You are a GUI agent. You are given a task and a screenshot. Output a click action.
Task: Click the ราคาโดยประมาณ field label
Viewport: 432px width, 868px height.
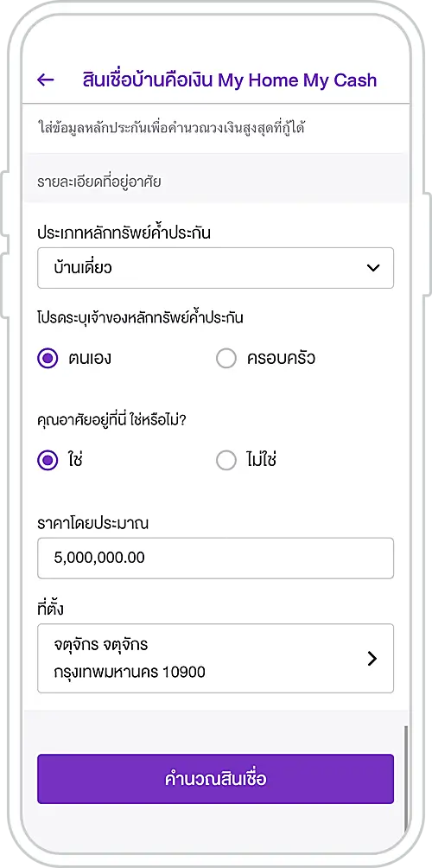93,523
